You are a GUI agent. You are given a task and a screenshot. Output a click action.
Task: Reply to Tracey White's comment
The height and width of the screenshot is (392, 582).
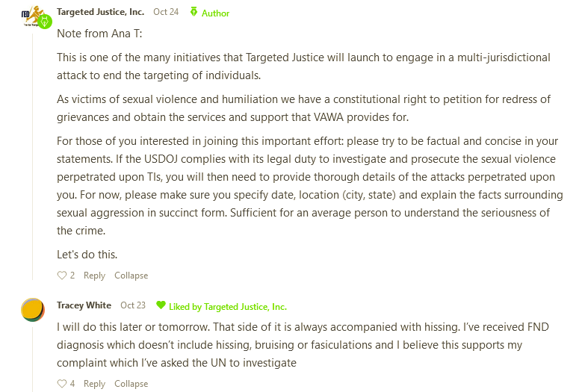point(94,384)
